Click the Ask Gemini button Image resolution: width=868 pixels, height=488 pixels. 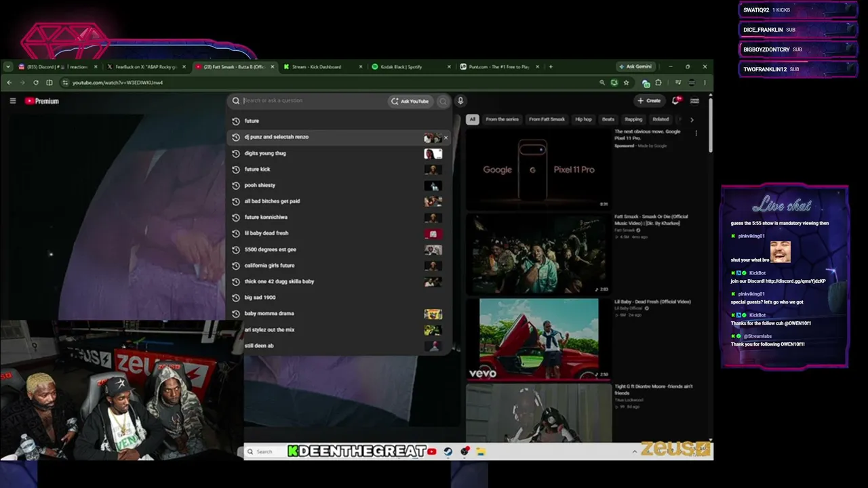(x=635, y=66)
